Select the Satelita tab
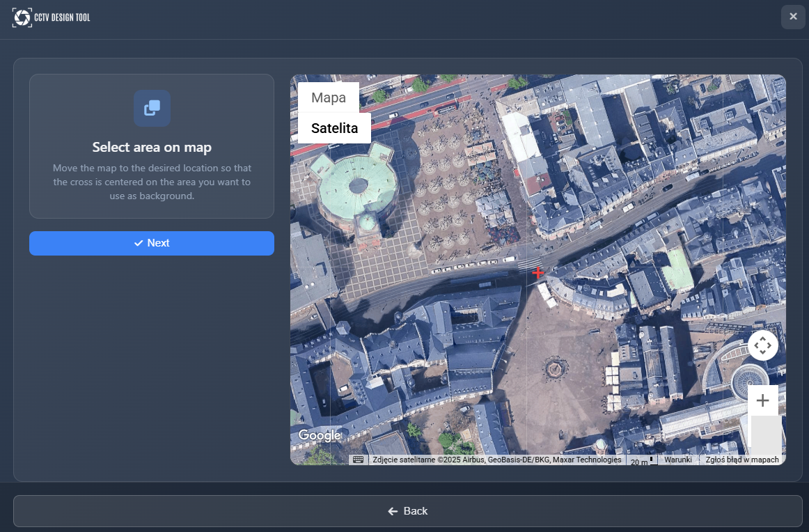This screenshot has height=532, width=809. tap(333, 128)
